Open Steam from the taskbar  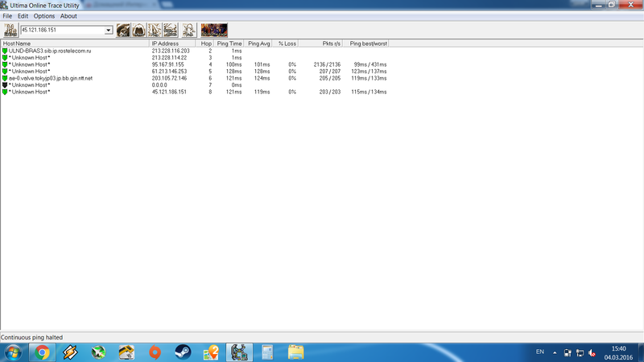point(183,352)
